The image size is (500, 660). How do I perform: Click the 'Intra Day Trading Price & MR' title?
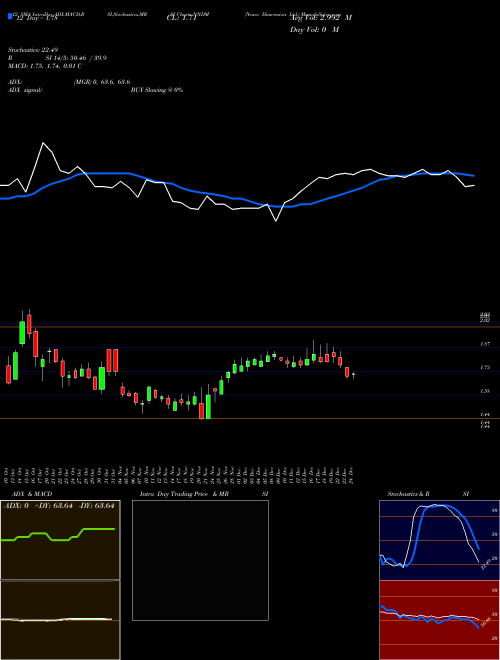[x=185, y=494]
